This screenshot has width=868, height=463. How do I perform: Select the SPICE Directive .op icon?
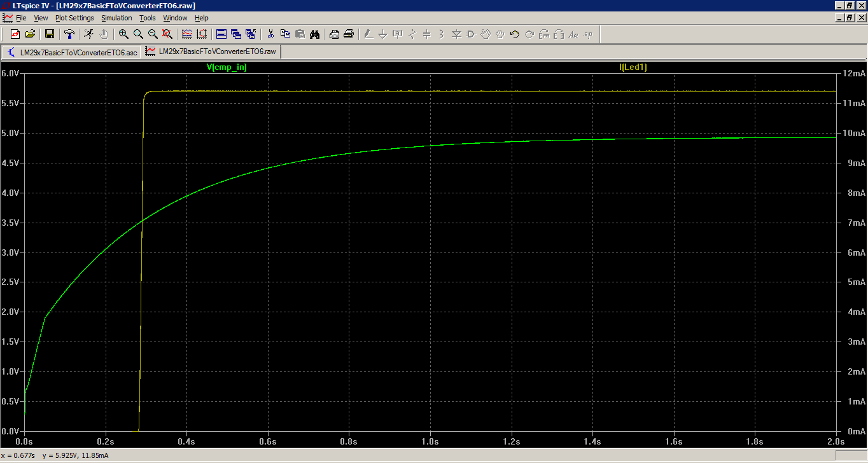[588, 34]
